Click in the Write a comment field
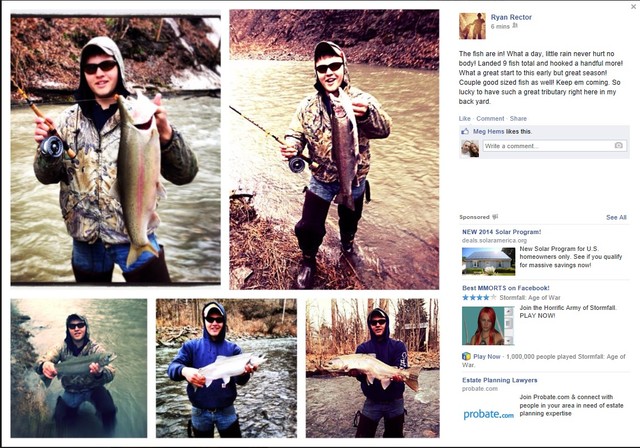Viewport: 640px width, 448px height. [548, 146]
